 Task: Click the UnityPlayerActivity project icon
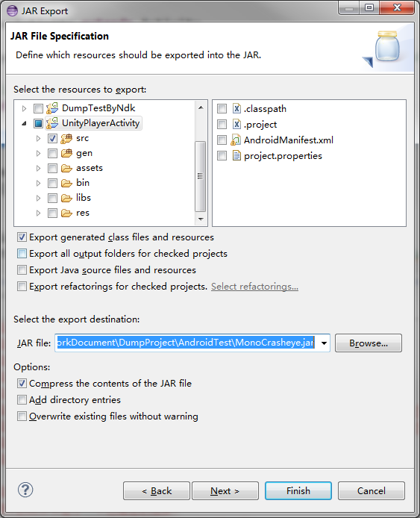52,123
